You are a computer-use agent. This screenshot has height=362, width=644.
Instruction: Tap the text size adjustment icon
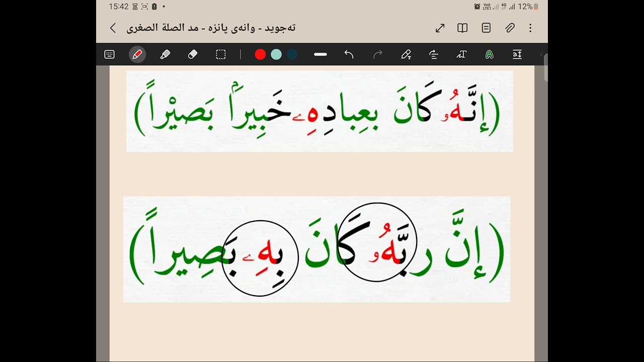[x=517, y=55]
